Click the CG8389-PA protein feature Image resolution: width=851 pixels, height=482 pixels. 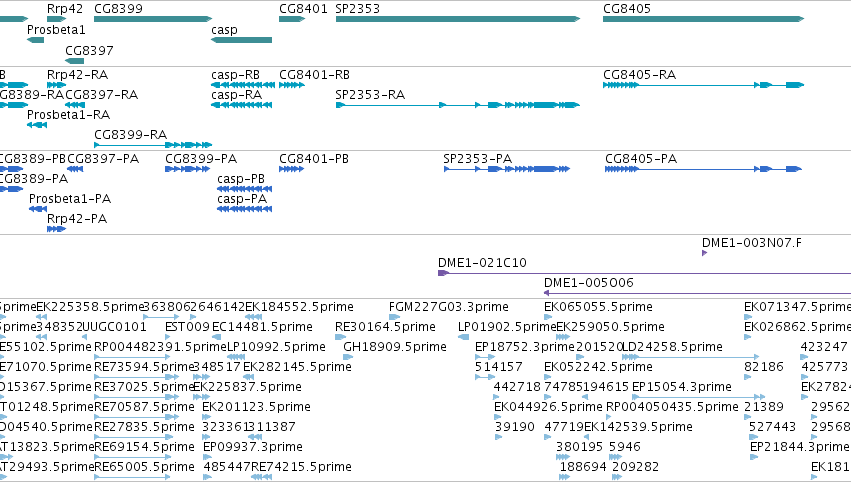coord(34,179)
